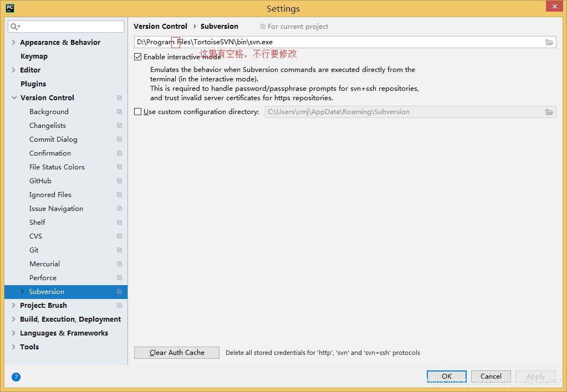
Task: Click project-level icon beside Issue Navigation
Action: (119, 209)
